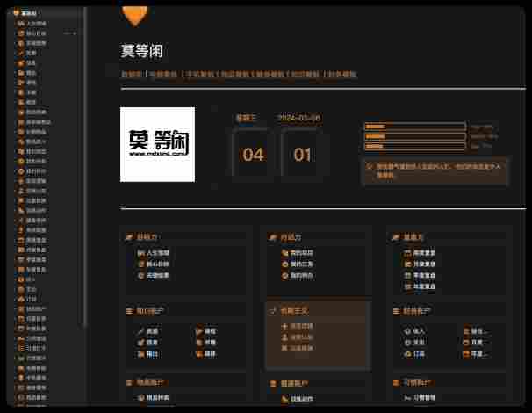
Task: Click the icon beside the 健康账户 heading
Action: (x=274, y=383)
